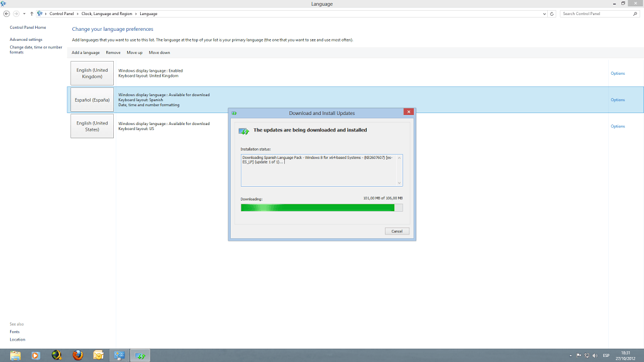Expand the address bar history dropdown
The height and width of the screenshot is (362, 644).
point(545,14)
